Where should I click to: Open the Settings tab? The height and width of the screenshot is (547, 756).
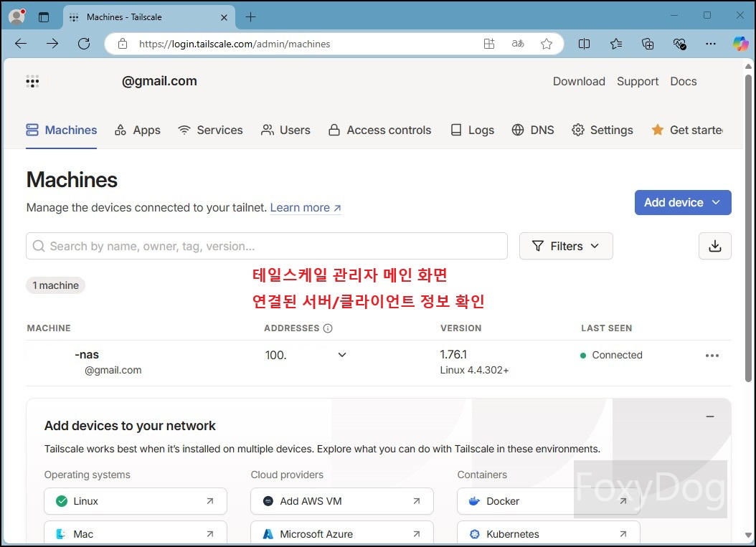tap(603, 130)
